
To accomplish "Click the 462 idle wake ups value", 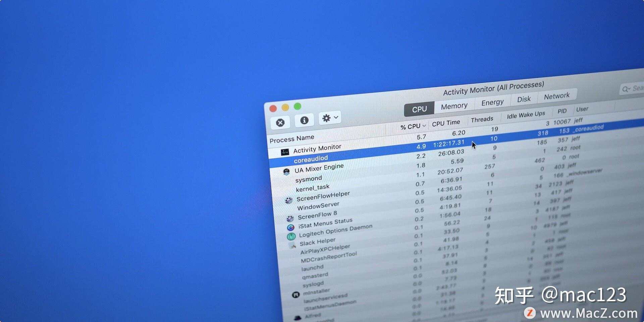I will [540, 160].
